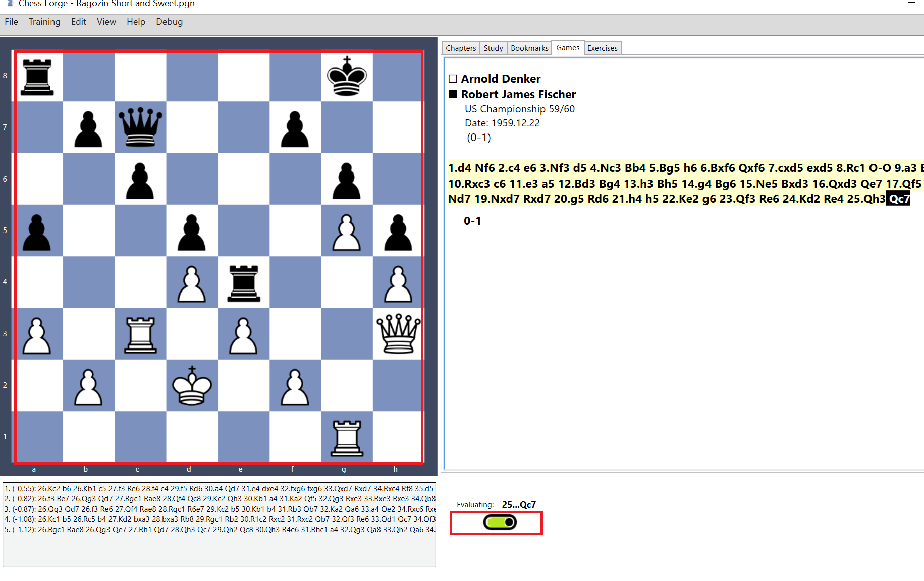Click the black rook on e4
Viewport: 924px width, 581px height.
(x=243, y=282)
